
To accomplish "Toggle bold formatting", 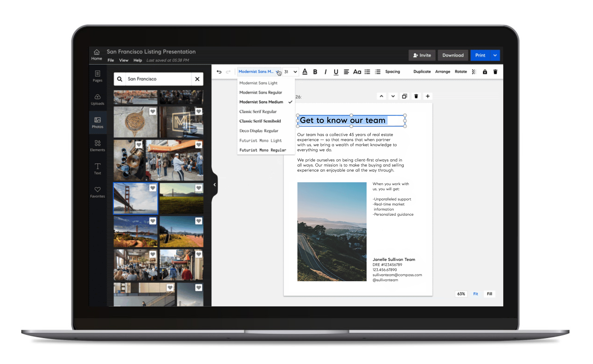I will (315, 72).
